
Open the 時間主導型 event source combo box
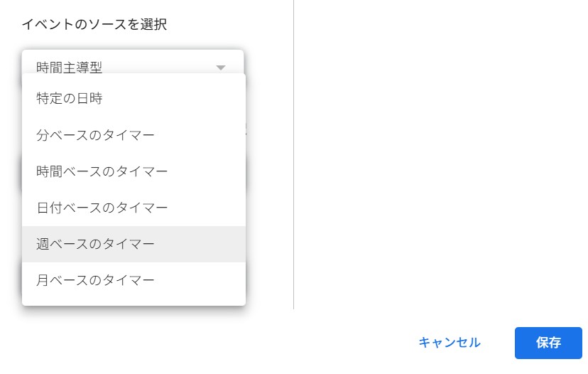coord(133,62)
